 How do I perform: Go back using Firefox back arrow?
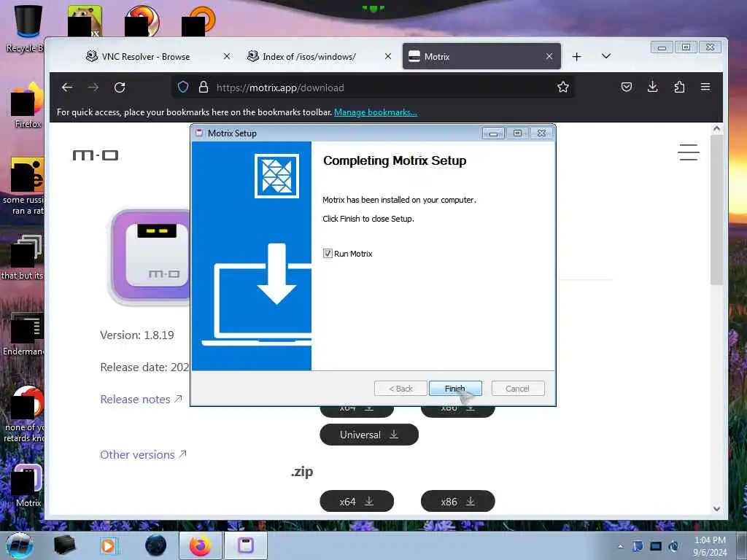coord(67,87)
